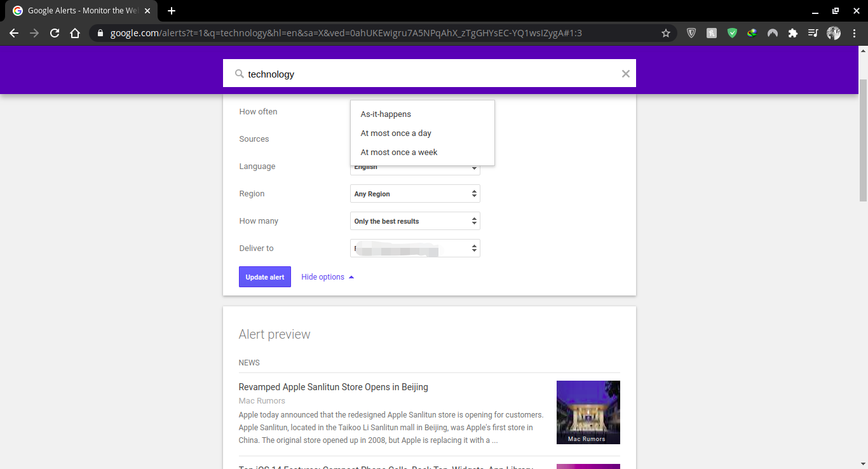Open the gray shield extension icon
Image resolution: width=868 pixels, height=469 pixels.
pyautogui.click(x=691, y=33)
